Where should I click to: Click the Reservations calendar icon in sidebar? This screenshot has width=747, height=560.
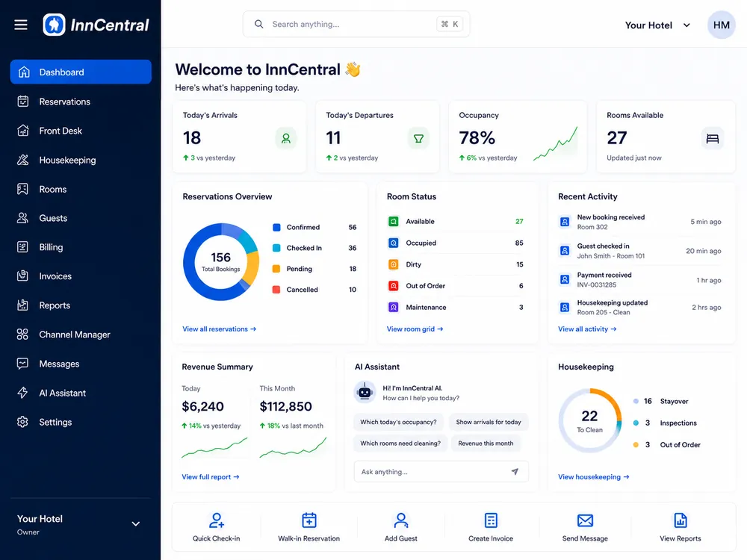pyautogui.click(x=23, y=102)
